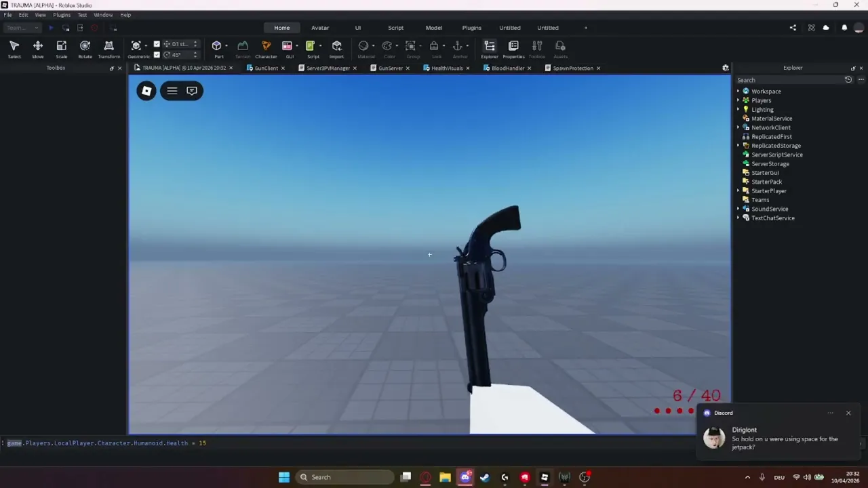The height and width of the screenshot is (488, 868).
Task: Switch to the Model ribbon tab
Action: pyautogui.click(x=434, y=28)
